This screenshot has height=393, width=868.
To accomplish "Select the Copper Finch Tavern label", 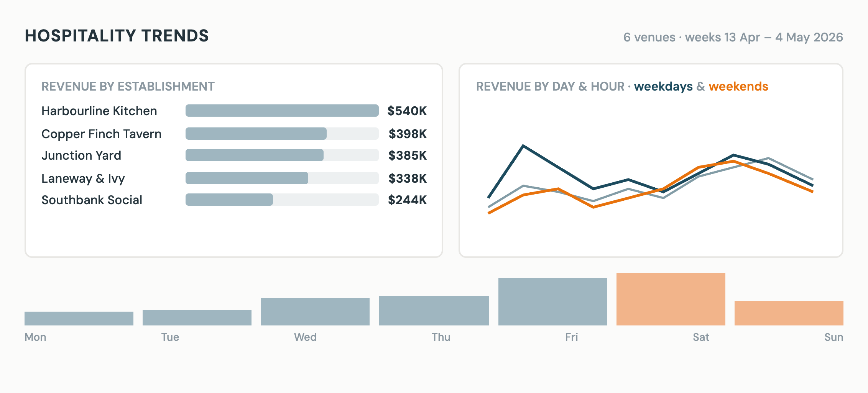I will [102, 134].
